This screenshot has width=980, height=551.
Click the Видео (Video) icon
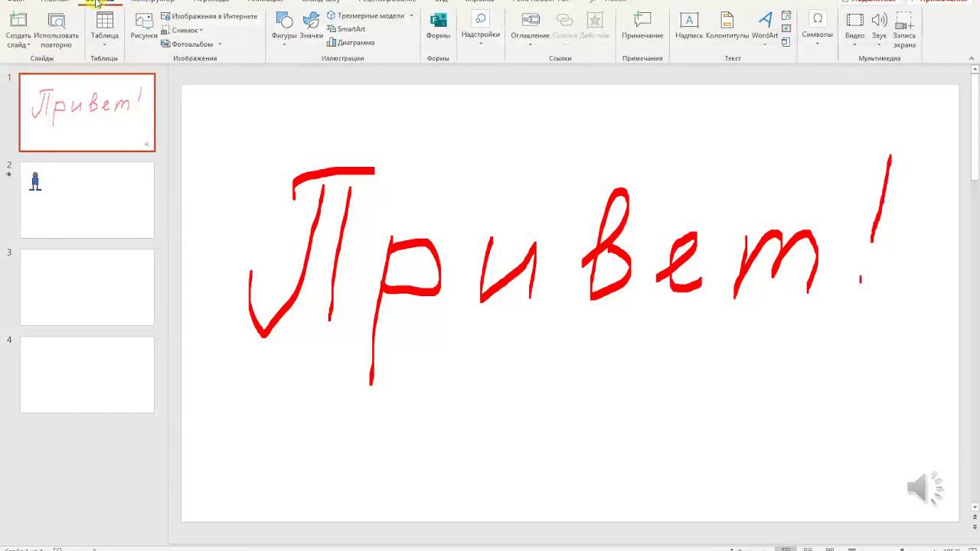click(x=855, y=21)
